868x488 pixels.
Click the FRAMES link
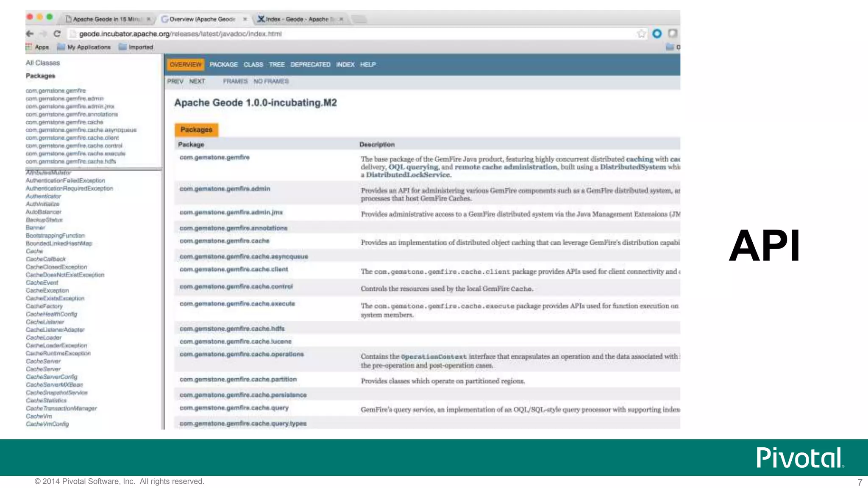(235, 81)
